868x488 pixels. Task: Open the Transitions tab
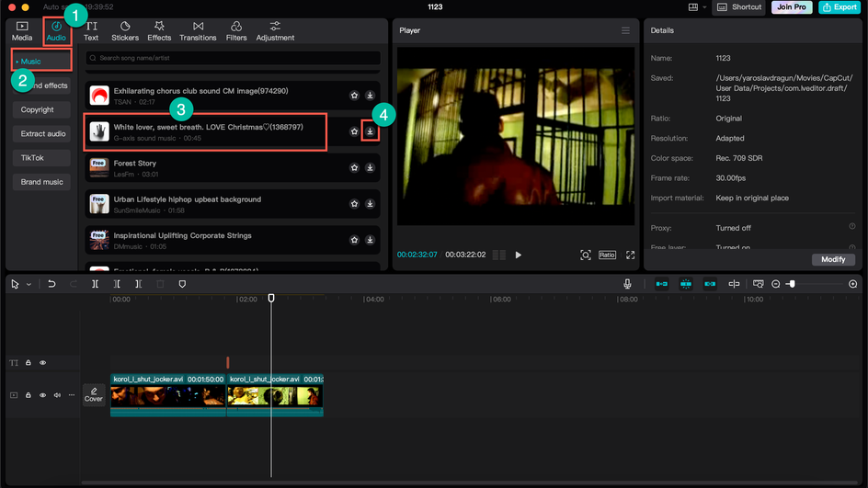198,31
